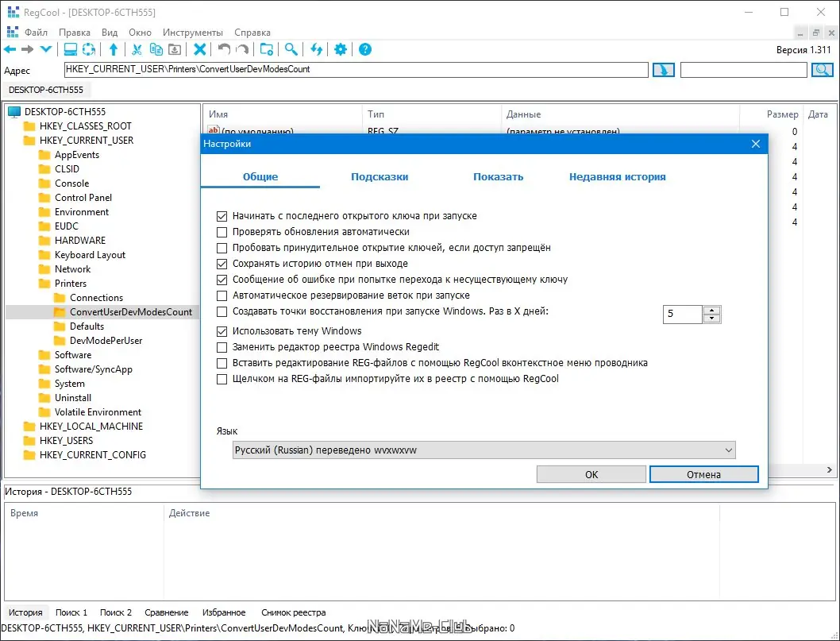Image resolution: width=840 pixels, height=641 pixels.
Task: Open the Файл menu
Action: pyautogui.click(x=36, y=33)
